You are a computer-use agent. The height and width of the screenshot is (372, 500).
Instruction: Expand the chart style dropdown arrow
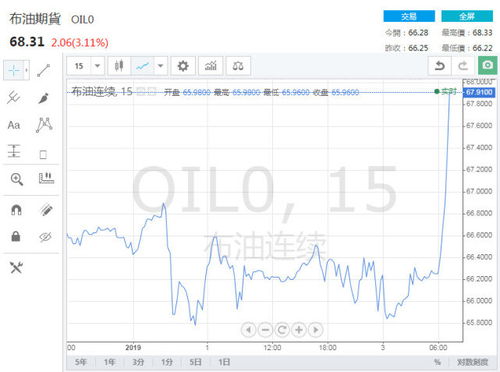[160, 66]
